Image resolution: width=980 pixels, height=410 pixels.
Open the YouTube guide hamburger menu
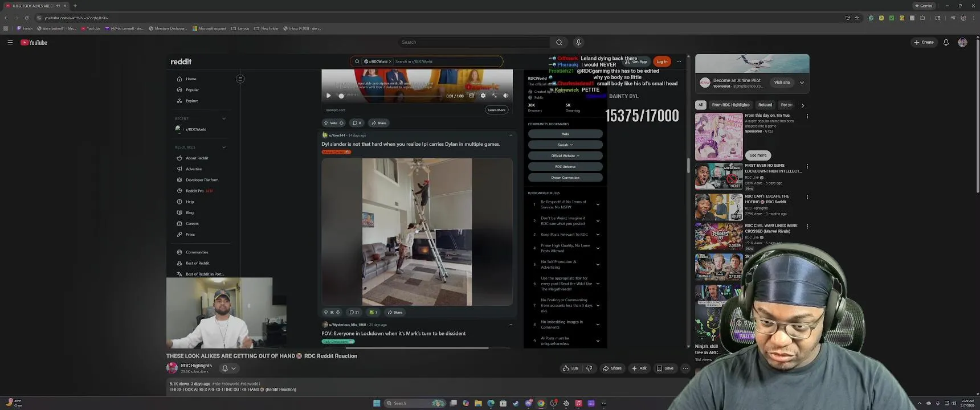(x=10, y=42)
